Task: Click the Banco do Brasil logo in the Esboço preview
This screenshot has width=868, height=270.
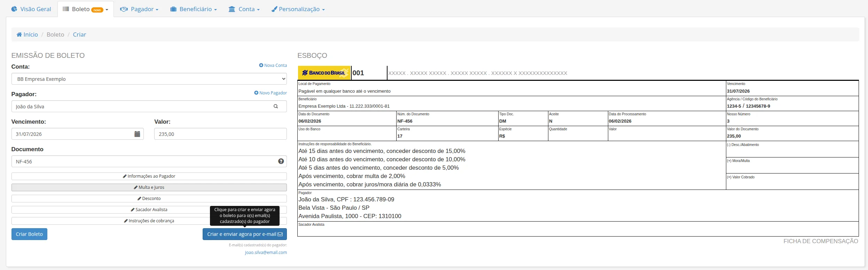Action: coord(324,73)
